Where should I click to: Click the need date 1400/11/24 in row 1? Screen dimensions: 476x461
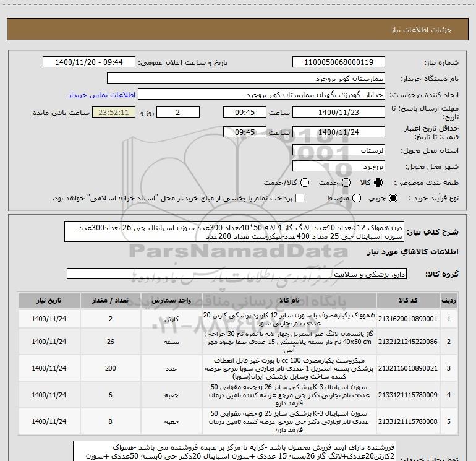(x=49, y=319)
